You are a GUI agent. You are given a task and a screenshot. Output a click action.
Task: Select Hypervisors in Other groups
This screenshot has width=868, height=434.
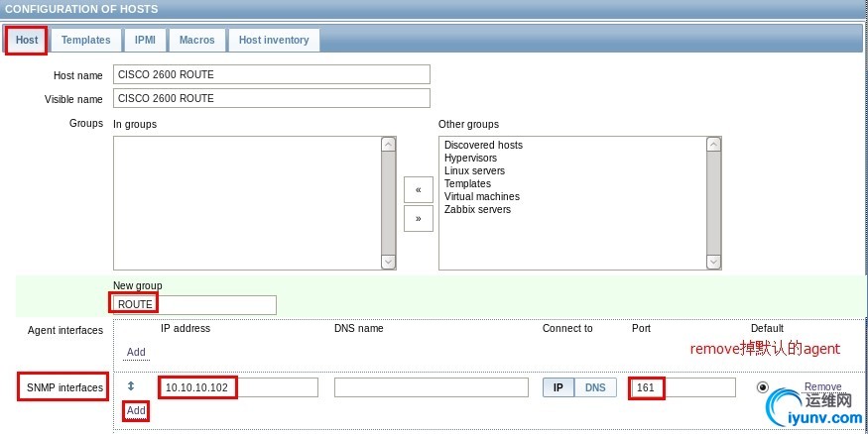470,158
